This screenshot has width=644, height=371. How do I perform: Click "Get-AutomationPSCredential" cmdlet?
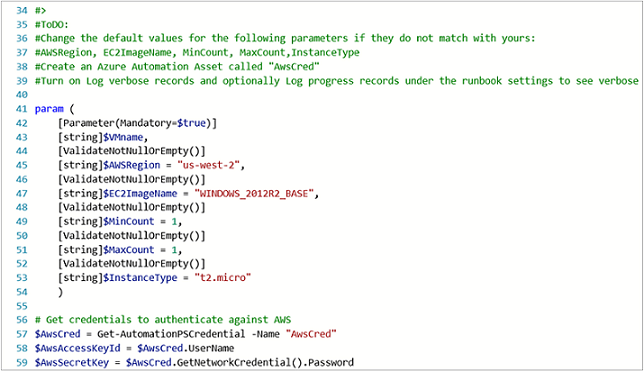[171, 334]
